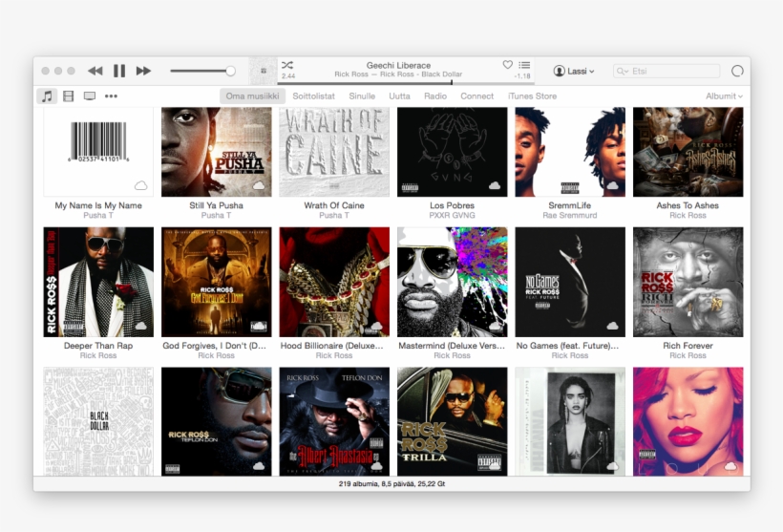Toggle shuffle playback icon
This screenshot has width=783, height=532.
287,65
